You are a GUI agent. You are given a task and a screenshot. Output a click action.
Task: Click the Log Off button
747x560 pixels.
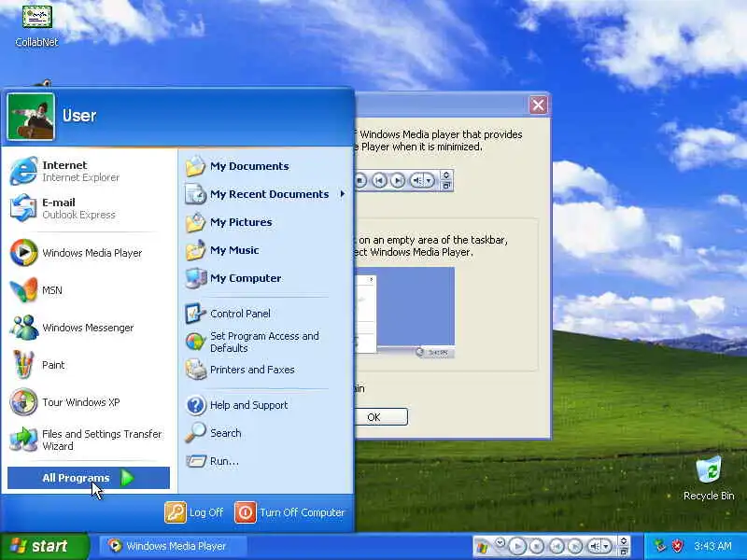point(194,512)
